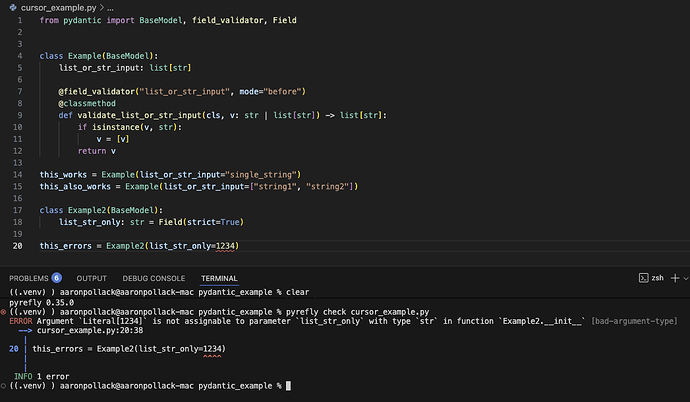This screenshot has width=690, height=402.
Task: Select the zsh terminal label
Action: pyautogui.click(x=657, y=278)
